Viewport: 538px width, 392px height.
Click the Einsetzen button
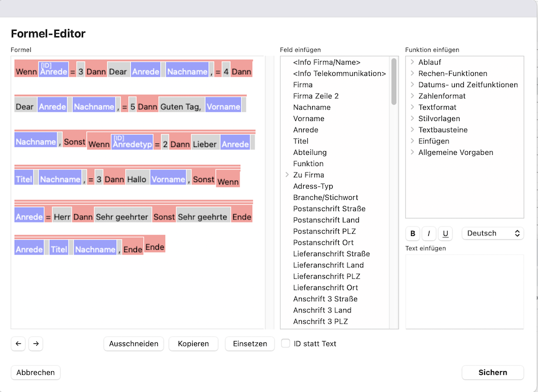[250, 343]
